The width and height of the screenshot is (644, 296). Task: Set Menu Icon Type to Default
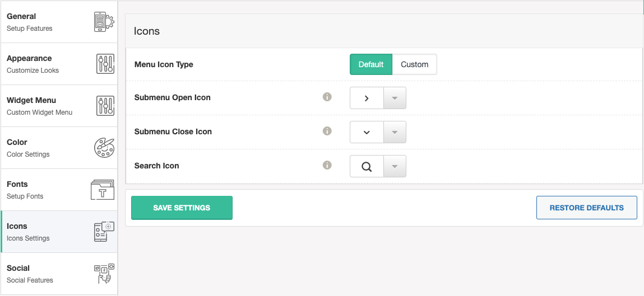[x=371, y=64]
